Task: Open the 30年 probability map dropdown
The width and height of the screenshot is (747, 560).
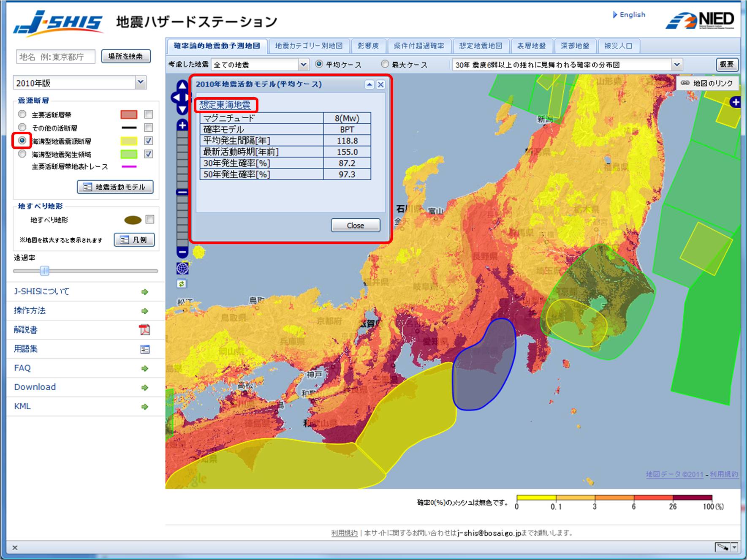Action: coord(678,64)
